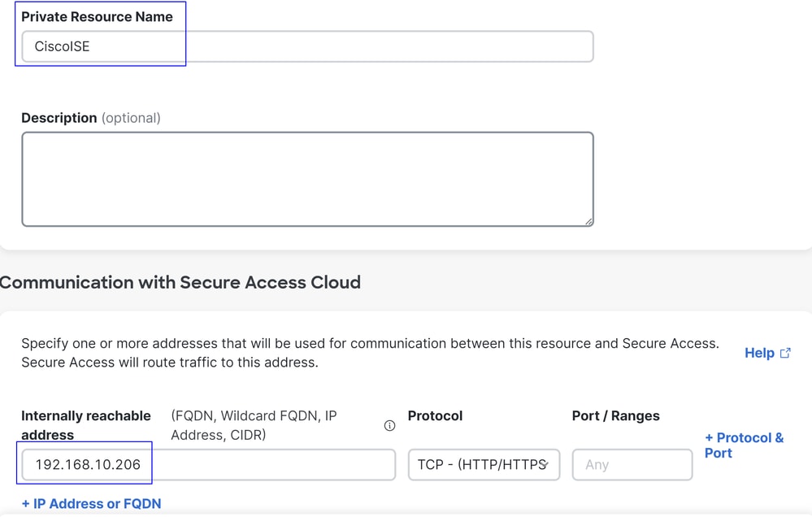Click the Private Resource Name field
The image size is (812, 517).
click(x=307, y=46)
